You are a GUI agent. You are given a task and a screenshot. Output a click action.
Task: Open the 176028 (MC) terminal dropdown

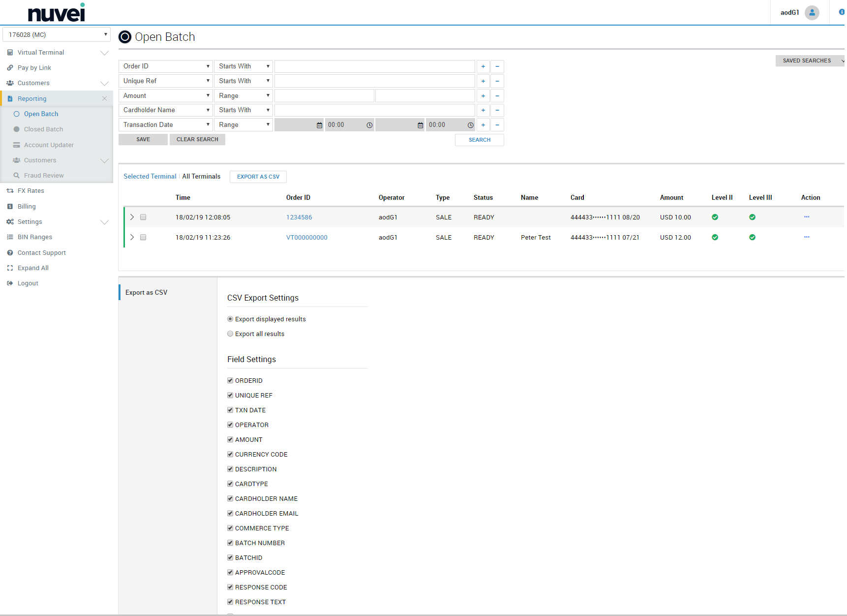57,35
